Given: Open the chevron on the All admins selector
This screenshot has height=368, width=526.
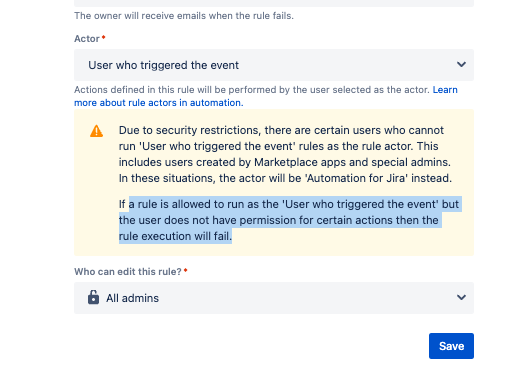Looking at the screenshot, I should tap(461, 297).
